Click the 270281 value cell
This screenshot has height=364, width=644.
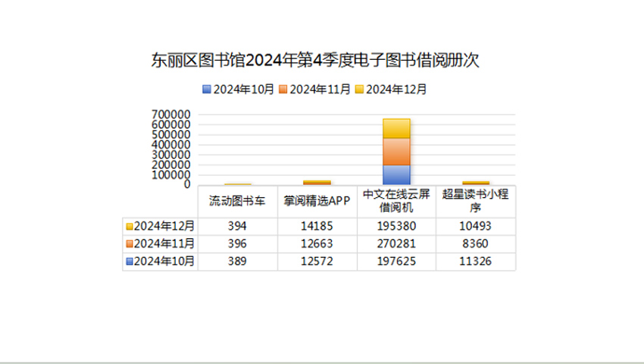[396, 243]
